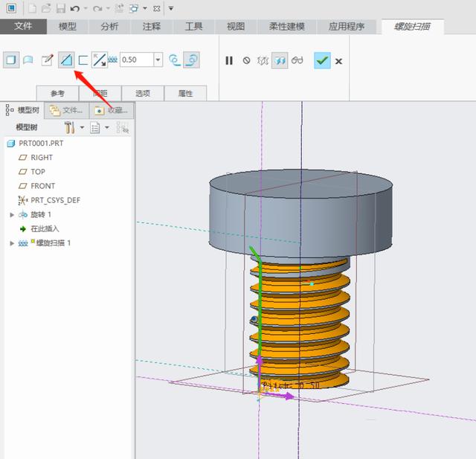Cancel the helical sweep feature with the X
The height and width of the screenshot is (459, 476).
click(339, 61)
